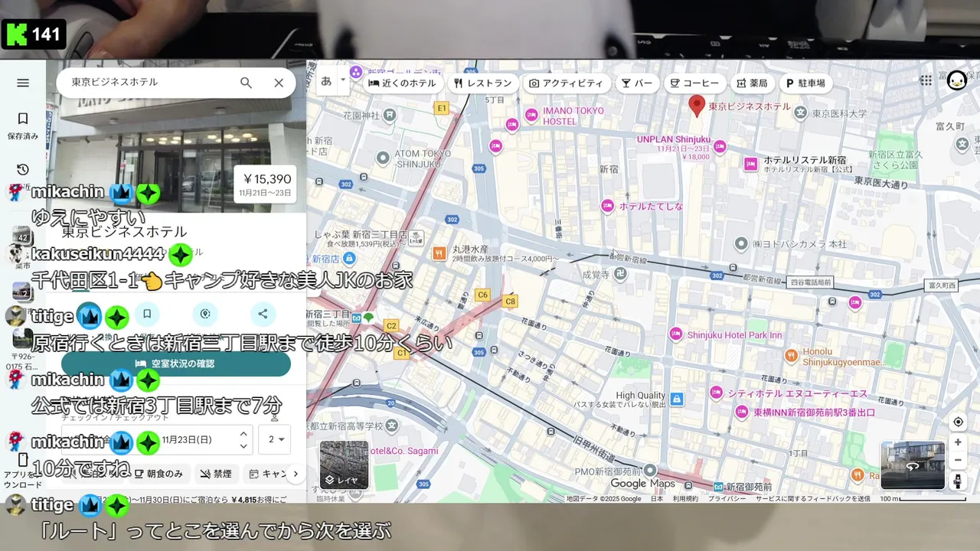Click the ヨドバシカメラ 本社 map marker
980x551 pixels.
pos(740,243)
